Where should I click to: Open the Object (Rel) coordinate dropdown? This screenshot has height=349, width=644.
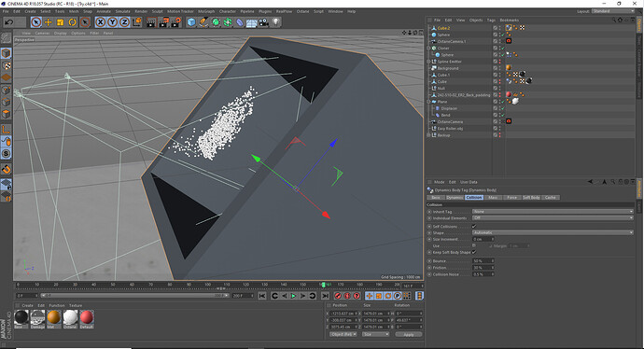[x=343, y=335]
